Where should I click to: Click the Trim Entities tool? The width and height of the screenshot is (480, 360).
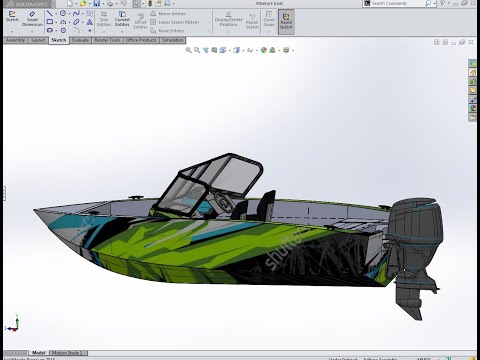[104, 18]
